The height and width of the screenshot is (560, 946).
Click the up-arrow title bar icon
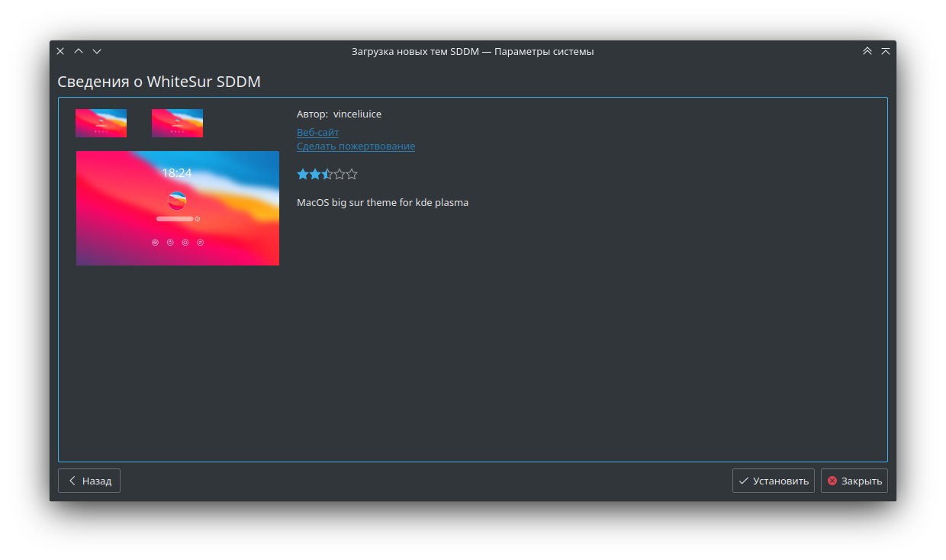pyautogui.click(x=79, y=51)
